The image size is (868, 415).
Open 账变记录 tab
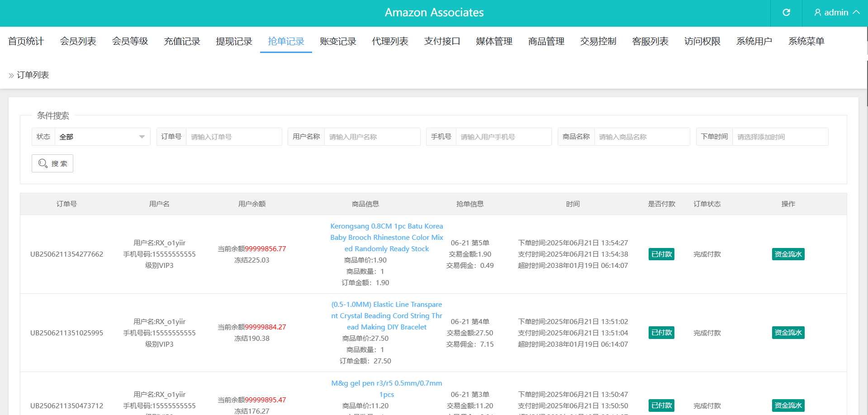338,41
